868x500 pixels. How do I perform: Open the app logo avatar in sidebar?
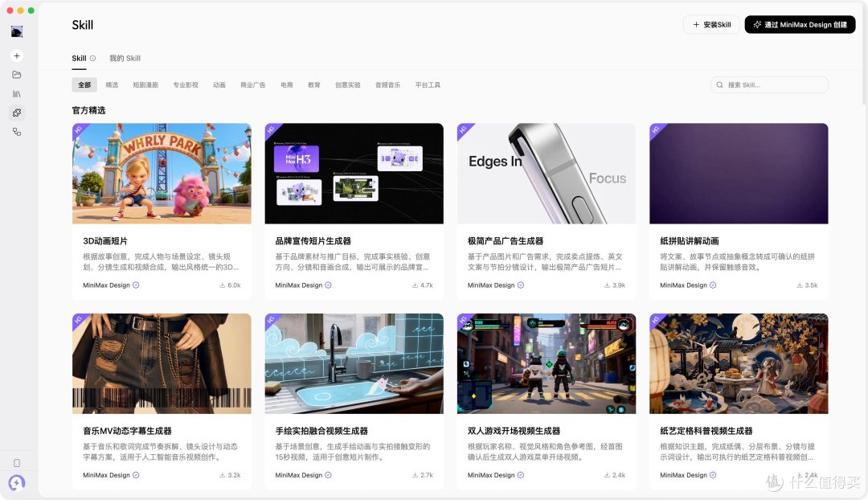[x=17, y=31]
